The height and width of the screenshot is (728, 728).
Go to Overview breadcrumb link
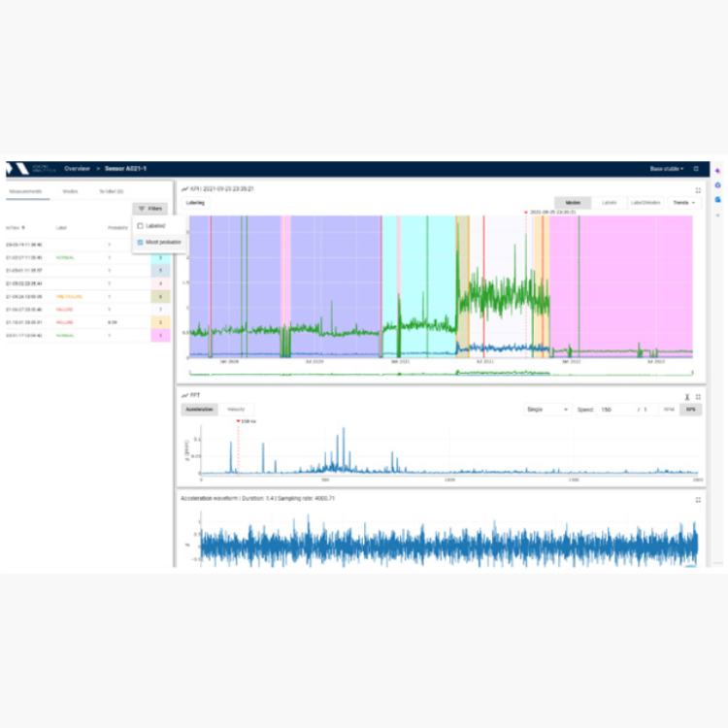77,169
